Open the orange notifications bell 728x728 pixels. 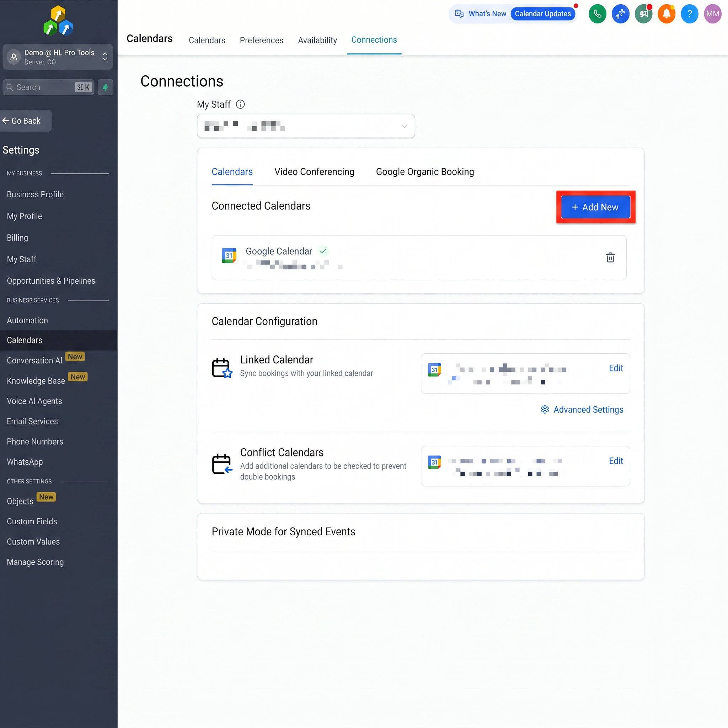[x=666, y=14]
